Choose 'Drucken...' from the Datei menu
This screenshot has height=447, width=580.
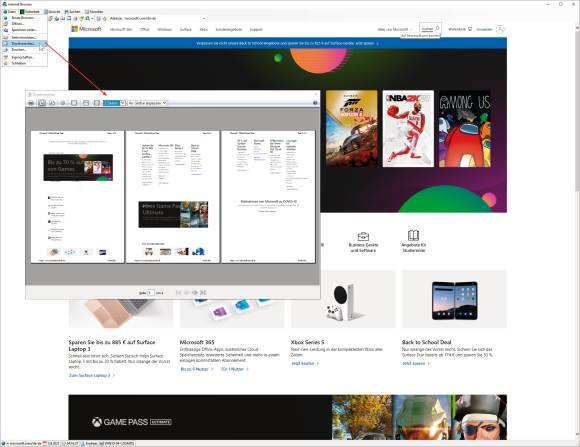[18, 50]
